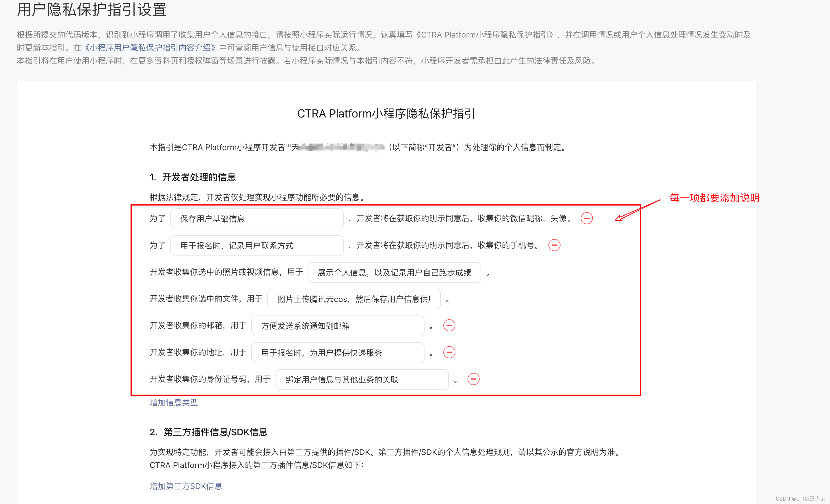This screenshot has height=504, width=830.
Task: Select the text 开发者收集你的地址，用于
Action: click(198, 352)
